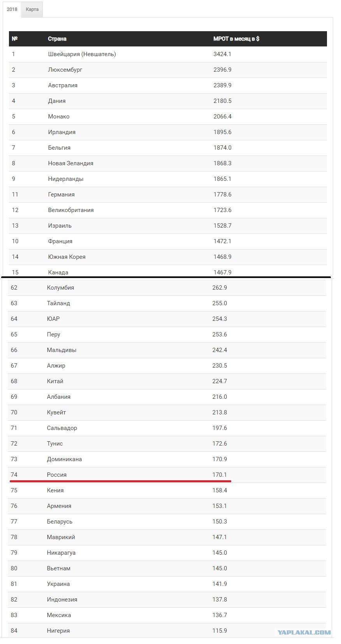Switch to the Карта tab
Screen dimensions: 341x644
tap(32, 9)
